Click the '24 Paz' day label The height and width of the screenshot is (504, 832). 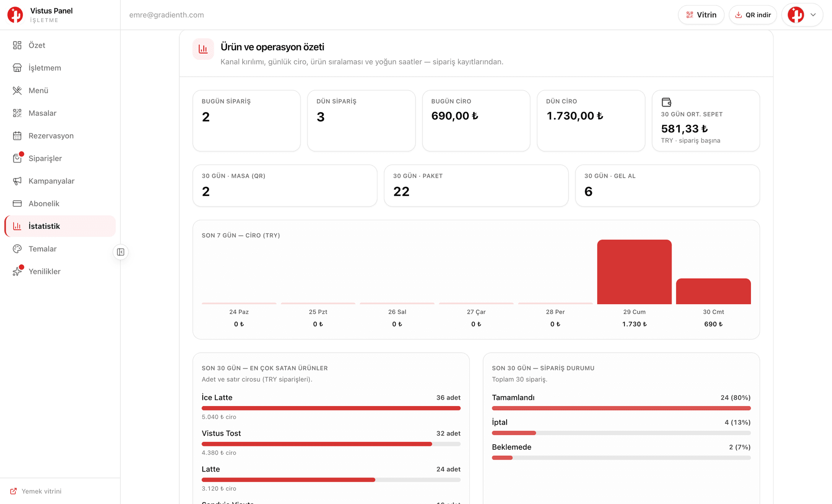[x=239, y=312]
